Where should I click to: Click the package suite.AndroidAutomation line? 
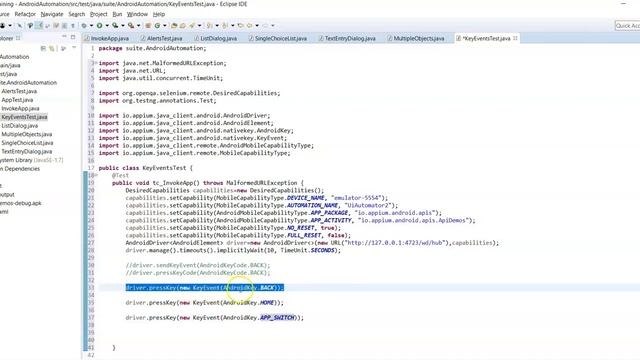tap(152, 48)
